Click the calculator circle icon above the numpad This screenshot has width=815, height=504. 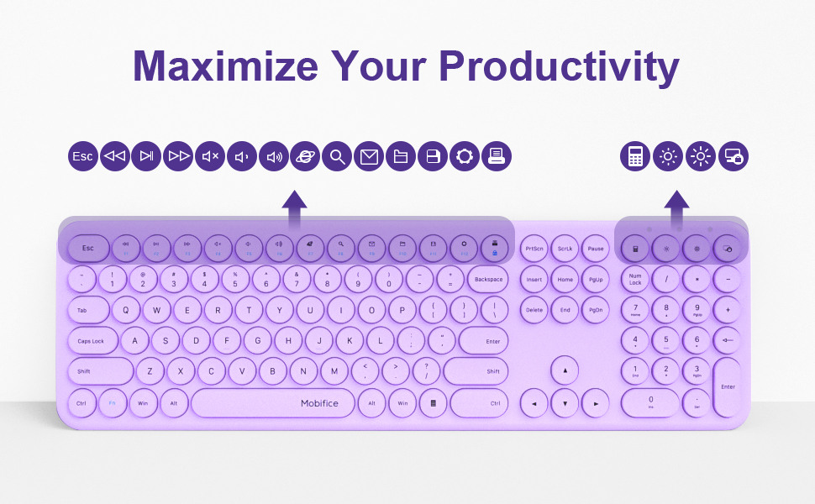pyautogui.click(x=636, y=156)
